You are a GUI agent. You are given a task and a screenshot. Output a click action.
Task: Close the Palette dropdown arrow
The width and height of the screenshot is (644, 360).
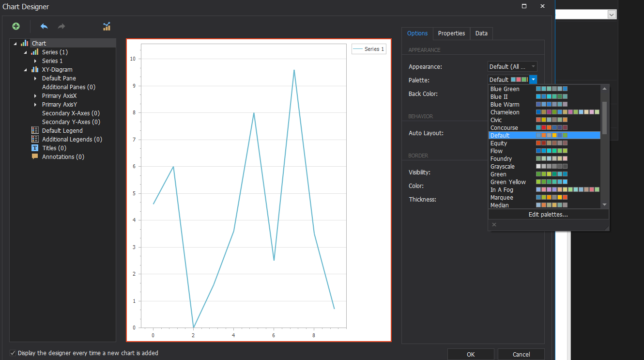533,80
